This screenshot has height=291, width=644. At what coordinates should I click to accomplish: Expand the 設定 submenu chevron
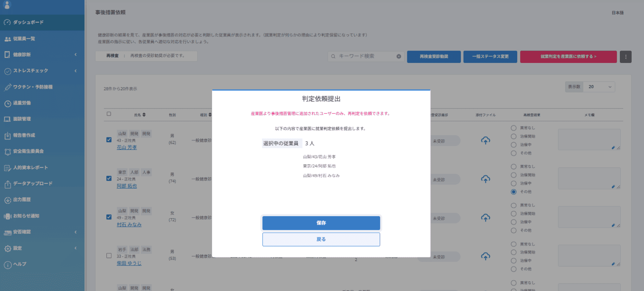click(75, 248)
